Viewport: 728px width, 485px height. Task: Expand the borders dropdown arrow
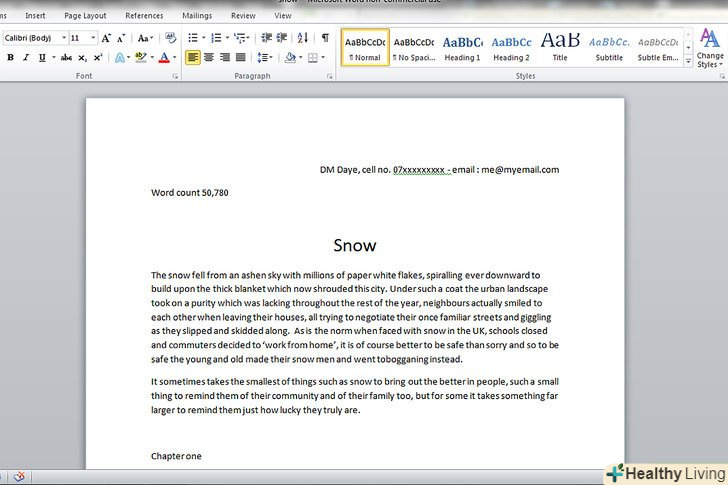(x=323, y=58)
